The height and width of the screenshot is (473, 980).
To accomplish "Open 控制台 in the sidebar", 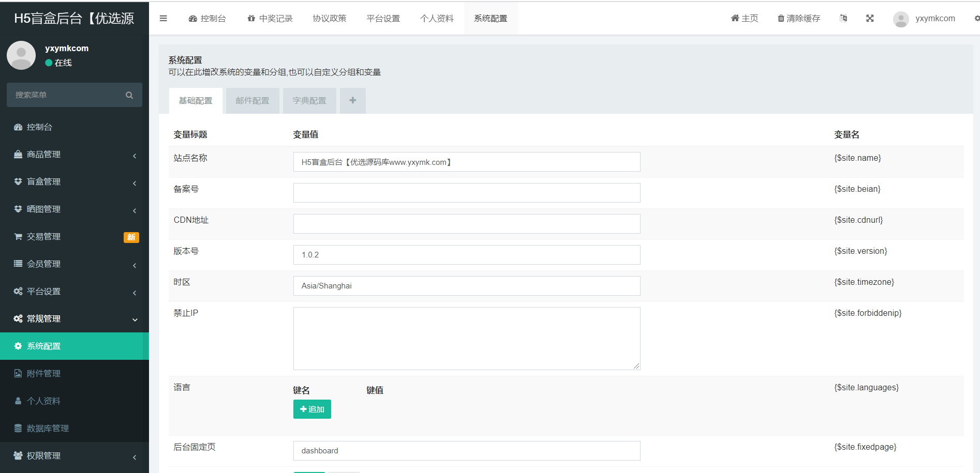I will click(75, 127).
